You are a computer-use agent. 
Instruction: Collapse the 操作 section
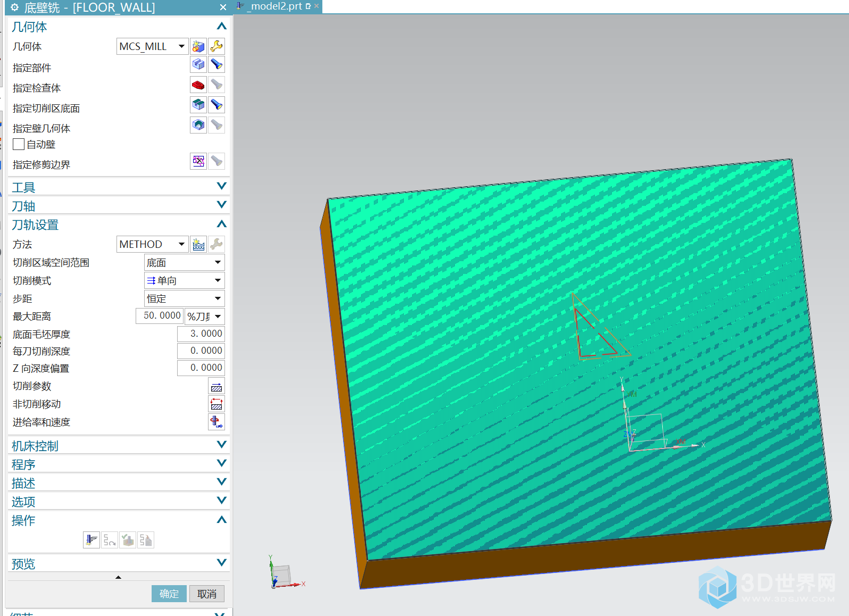(222, 520)
